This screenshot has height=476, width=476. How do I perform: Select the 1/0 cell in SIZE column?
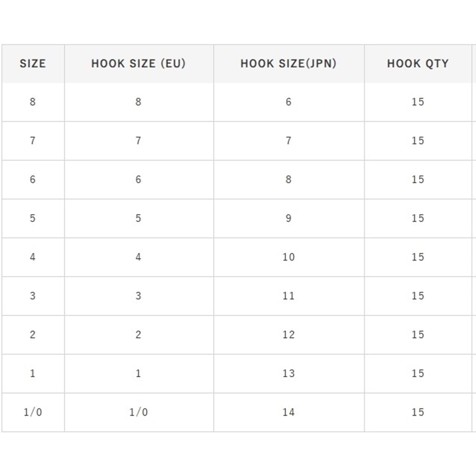33,412
